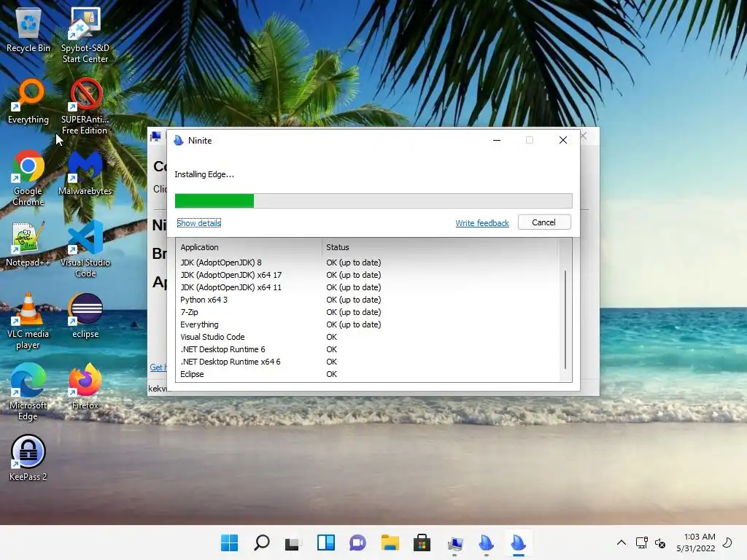Open taskbar Search

click(262, 542)
